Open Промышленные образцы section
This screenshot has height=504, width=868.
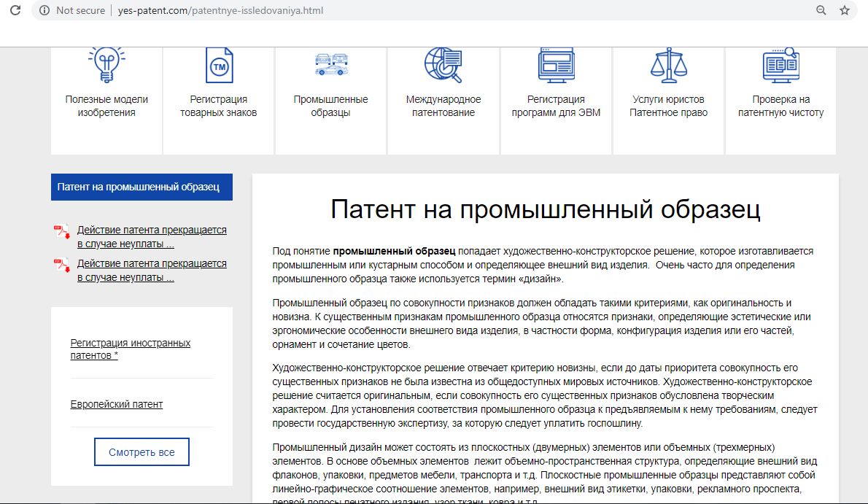pyautogui.click(x=330, y=106)
